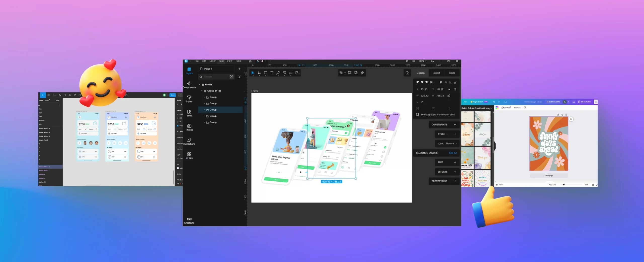Click the flip horizontal icon beside Y value
This screenshot has height=262, width=644.
pos(449,89)
